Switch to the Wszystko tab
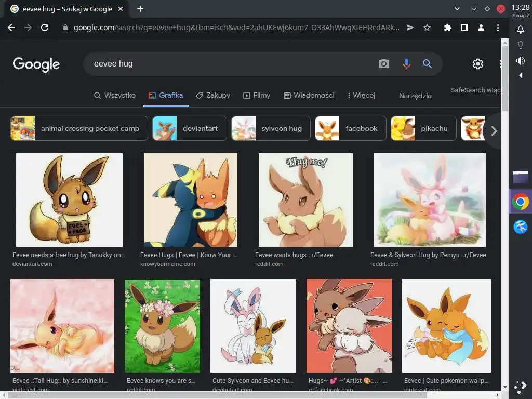Screen dimensions: 532x399 (x=115, y=96)
